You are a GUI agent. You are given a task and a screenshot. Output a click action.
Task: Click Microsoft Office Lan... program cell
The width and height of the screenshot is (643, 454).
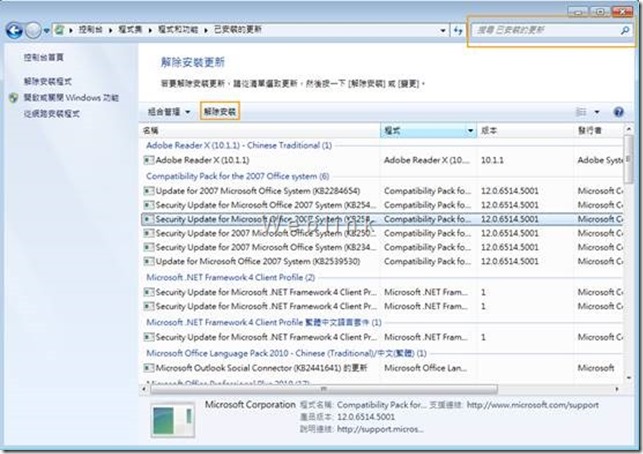point(425,368)
